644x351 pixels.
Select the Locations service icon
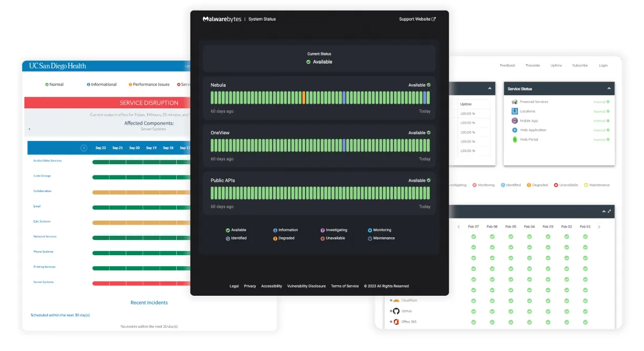point(515,111)
